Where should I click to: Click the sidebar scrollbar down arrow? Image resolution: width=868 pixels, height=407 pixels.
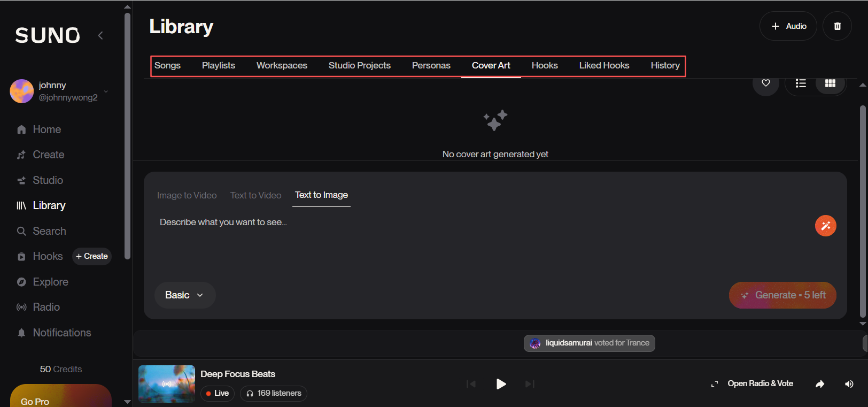[127, 402]
